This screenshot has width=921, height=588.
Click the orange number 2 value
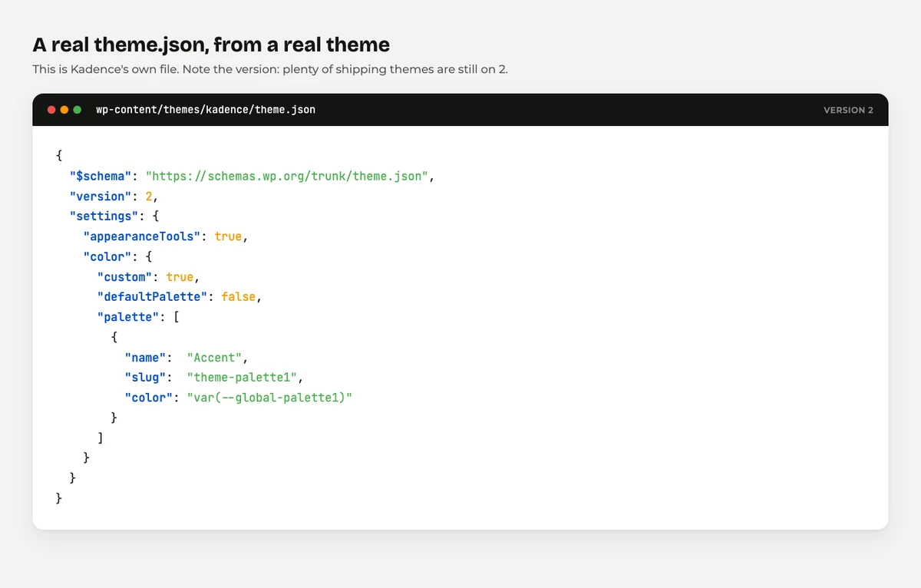point(148,197)
